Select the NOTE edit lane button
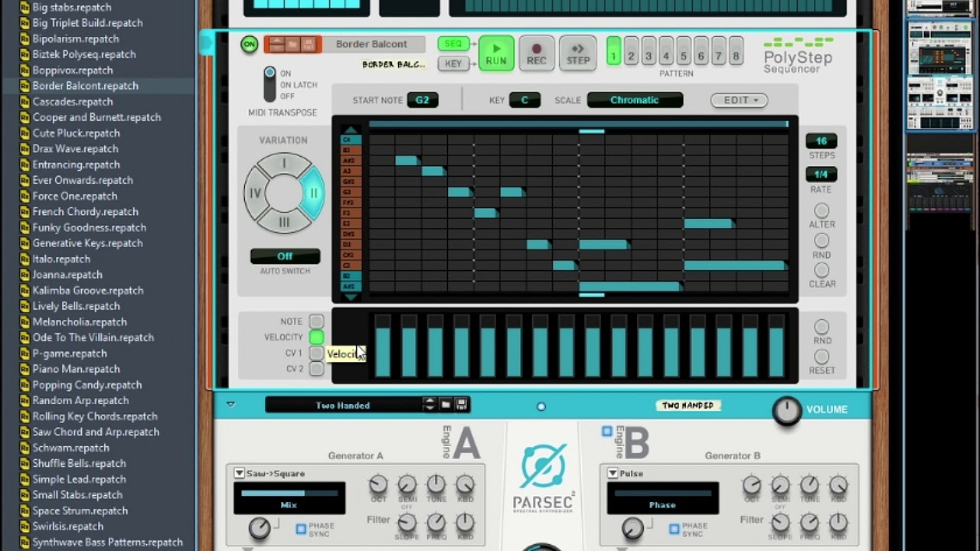This screenshot has height=551, width=980. [316, 321]
